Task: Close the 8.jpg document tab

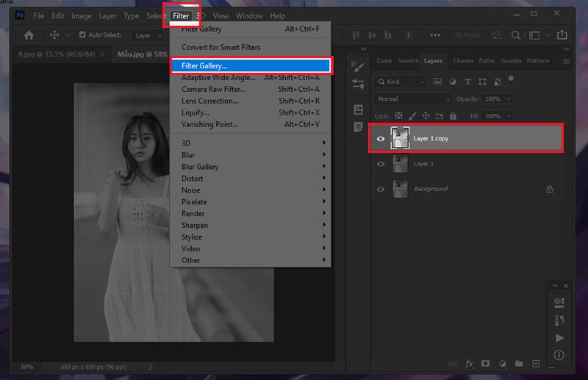Action: click(102, 54)
